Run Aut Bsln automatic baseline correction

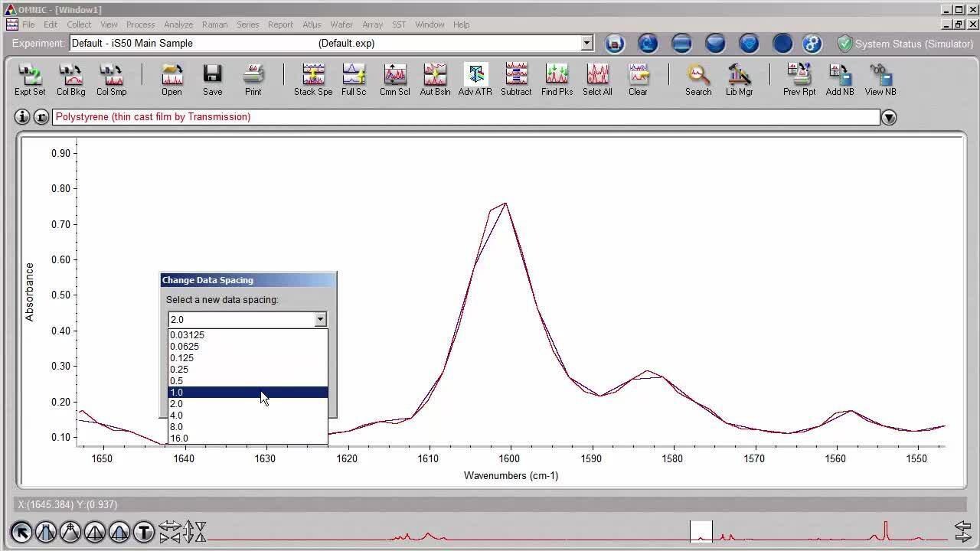click(435, 79)
